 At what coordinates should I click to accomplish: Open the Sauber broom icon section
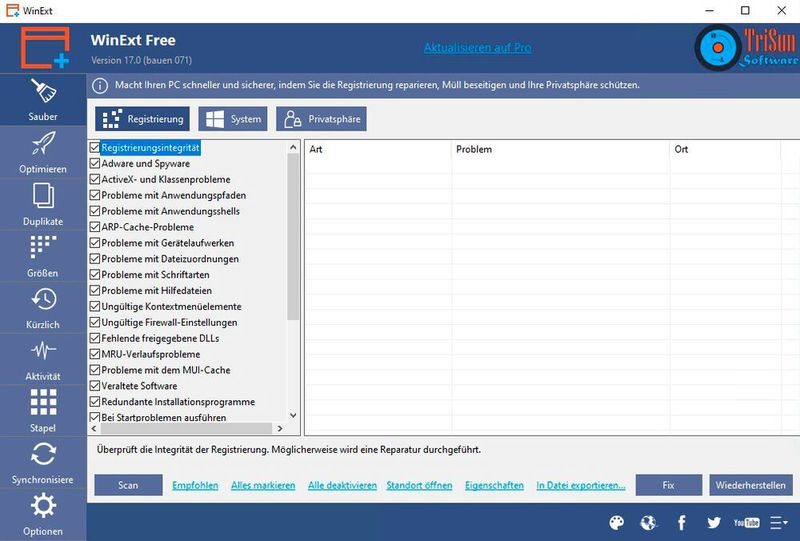43,100
